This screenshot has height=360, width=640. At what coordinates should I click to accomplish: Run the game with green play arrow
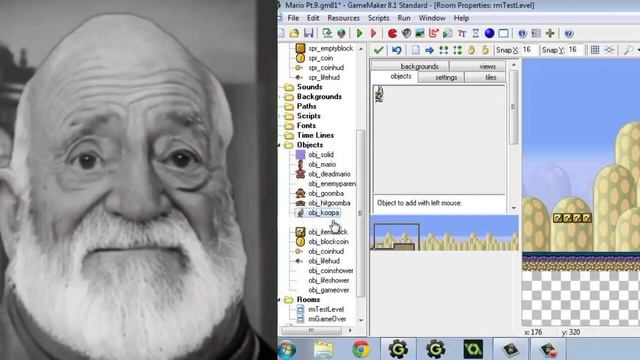[360, 33]
